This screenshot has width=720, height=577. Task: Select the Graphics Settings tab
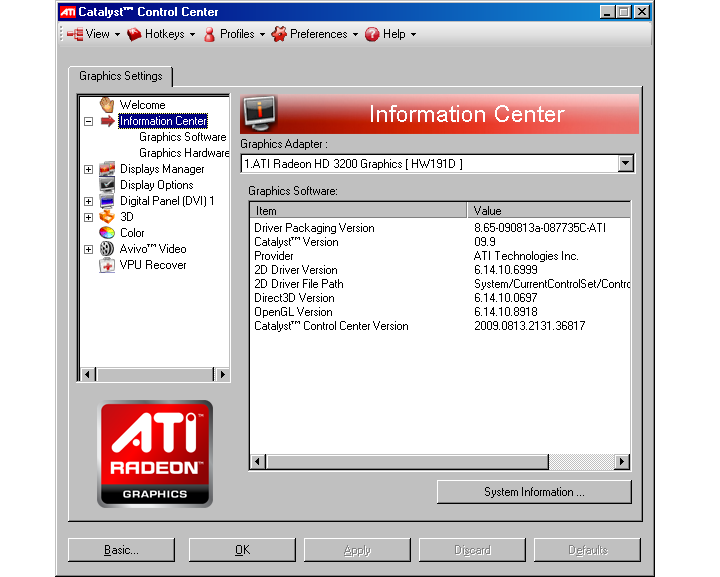[121, 76]
